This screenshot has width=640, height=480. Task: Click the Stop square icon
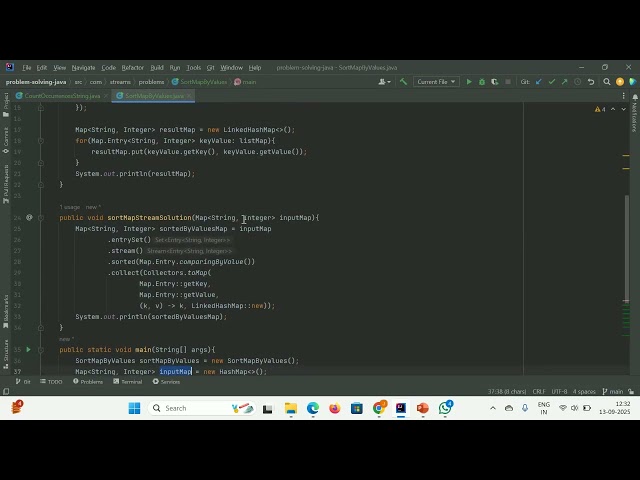(508, 82)
